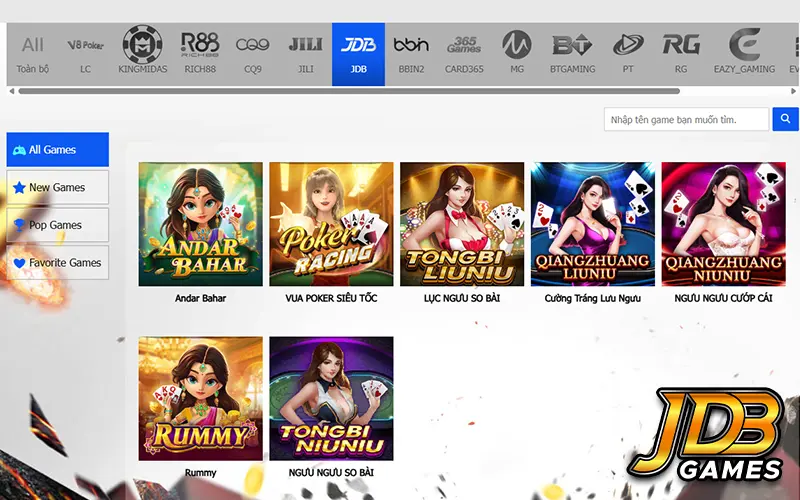Switch to the JILI provider

coord(306,54)
